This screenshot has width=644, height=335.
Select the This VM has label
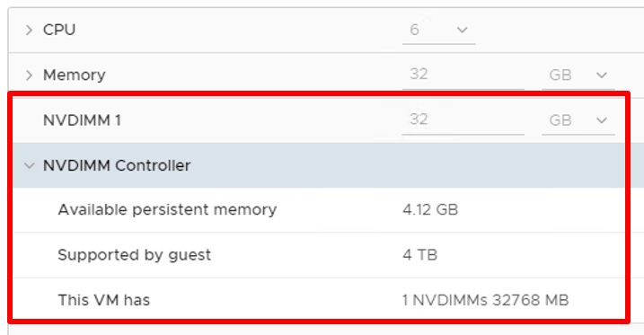point(104,300)
